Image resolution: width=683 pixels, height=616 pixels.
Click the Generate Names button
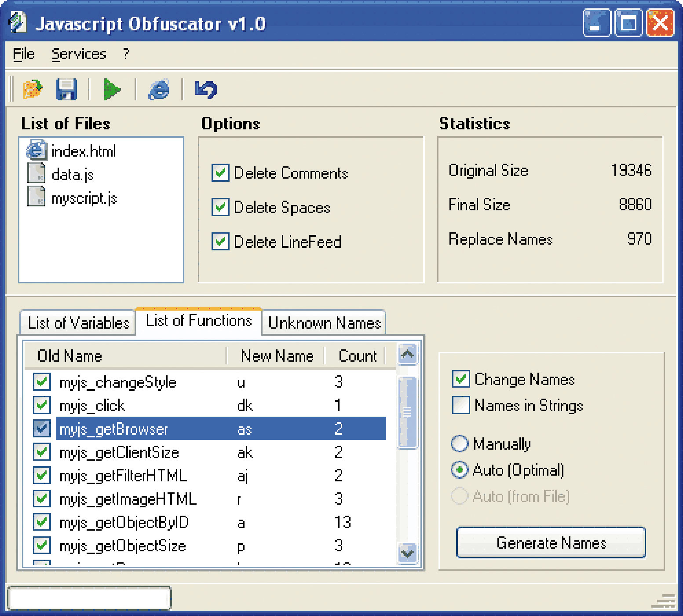pyautogui.click(x=551, y=543)
